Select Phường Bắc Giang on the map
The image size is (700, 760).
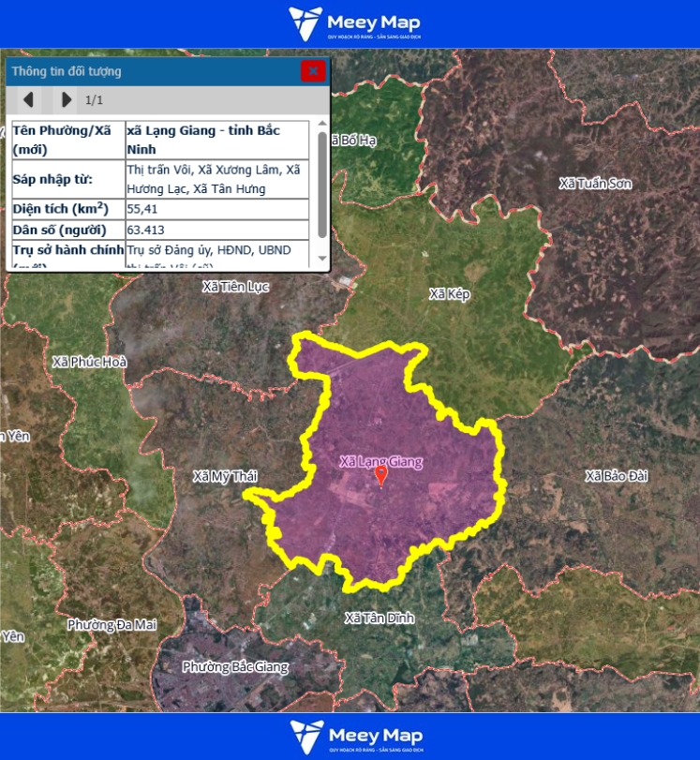tap(226, 667)
